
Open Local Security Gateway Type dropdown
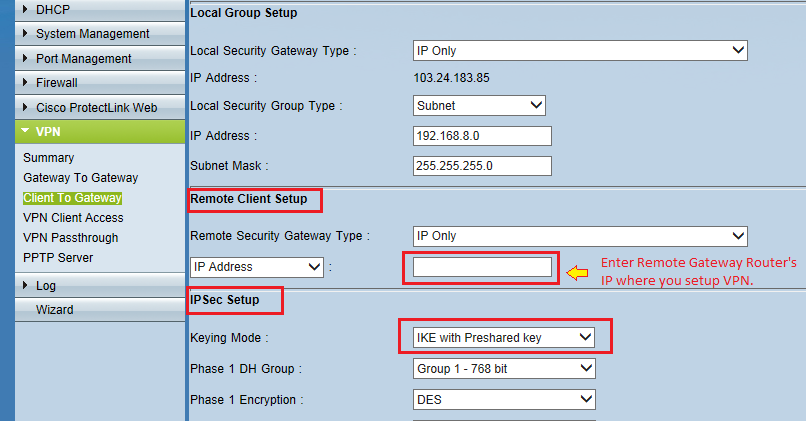580,50
